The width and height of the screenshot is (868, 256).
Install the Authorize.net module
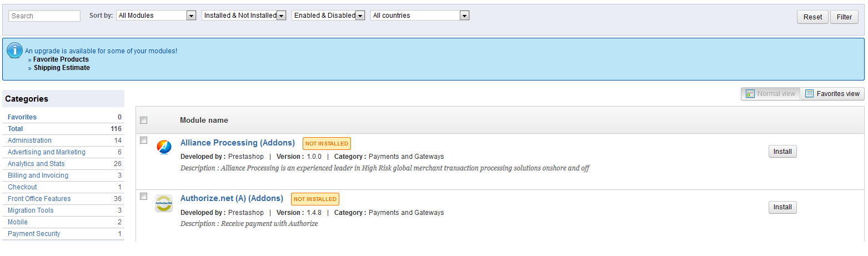(782, 207)
